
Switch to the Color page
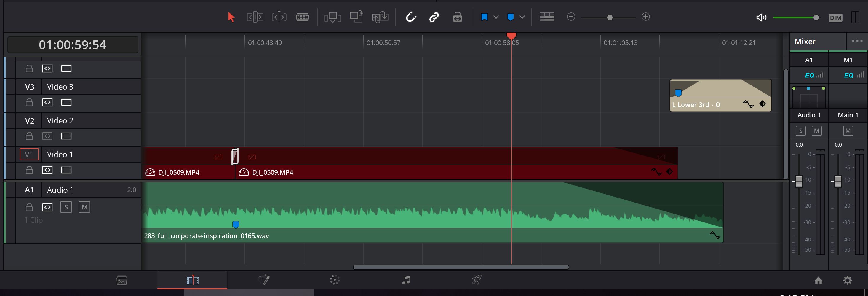[335, 280]
